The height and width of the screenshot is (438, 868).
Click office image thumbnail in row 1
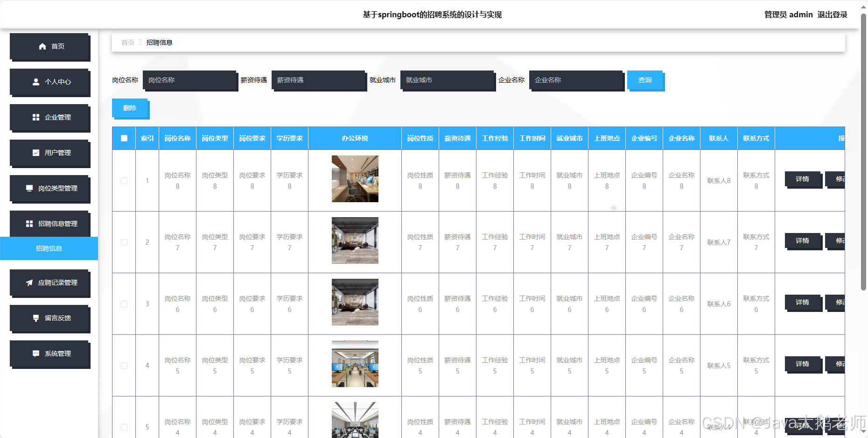coord(355,179)
